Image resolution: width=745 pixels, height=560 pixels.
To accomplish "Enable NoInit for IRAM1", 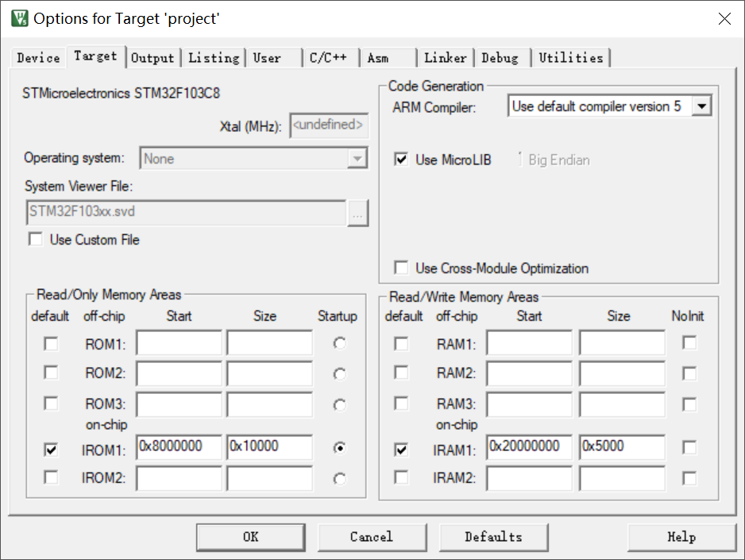I will [689, 447].
